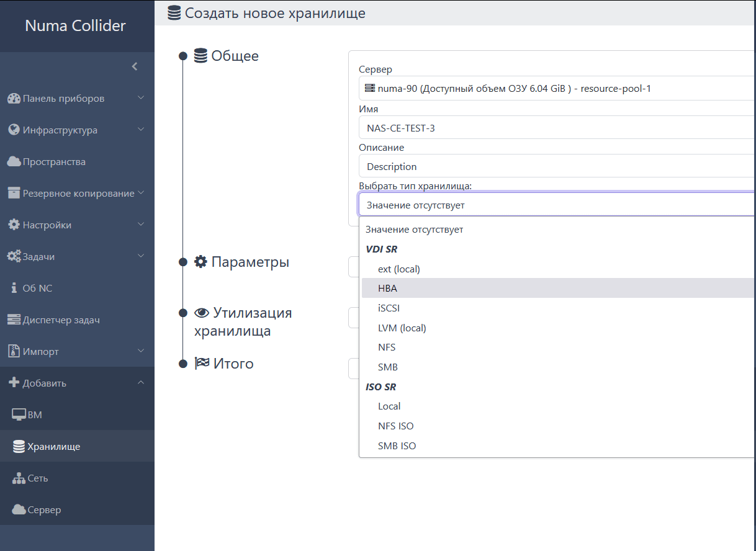This screenshot has width=756, height=551.
Task: Select HBA storage type option
Action: (x=387, y=289)
